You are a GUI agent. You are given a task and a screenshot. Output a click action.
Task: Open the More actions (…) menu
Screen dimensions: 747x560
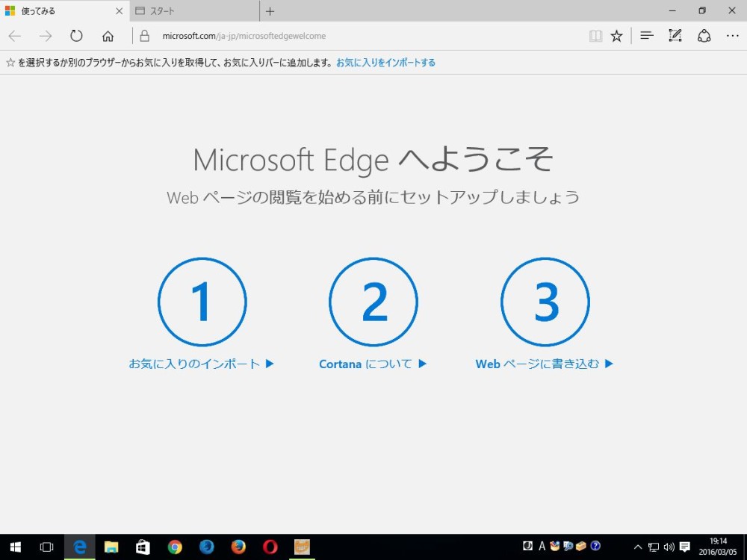click(x=731, y=36)
